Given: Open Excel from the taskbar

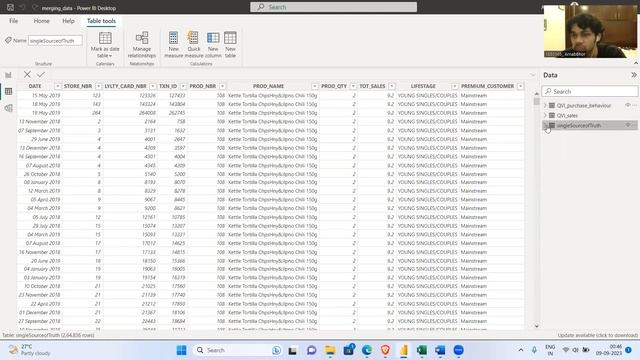Looking at the screenshot, I should point(422,350).
